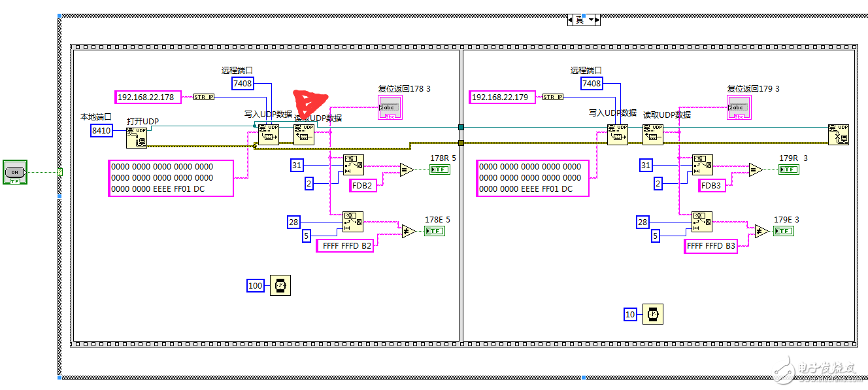Image resolution: width=868 pixels, height=390 pixels.
Task: Click the numeric constant 2 below 31 in 178 frame
Action: [309, 184]
